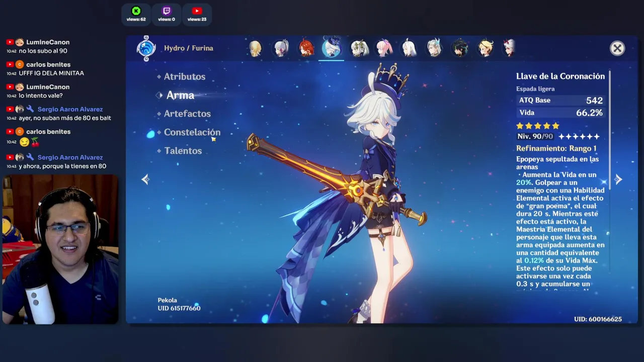Click the Hydro element emblem
The height and width of the screenshot is (362, 644).
pos(146,48)
